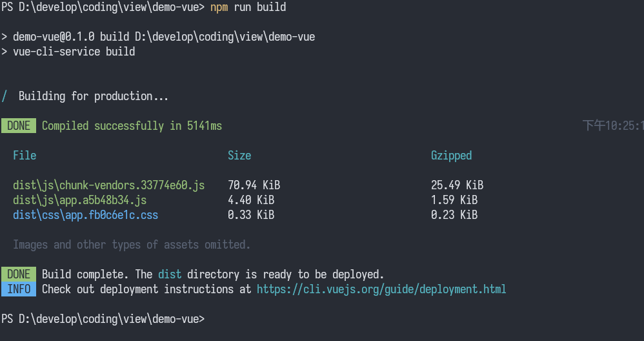
Task: Select the app.fb0c6e1c.css file path
Action: click(85, 215)
